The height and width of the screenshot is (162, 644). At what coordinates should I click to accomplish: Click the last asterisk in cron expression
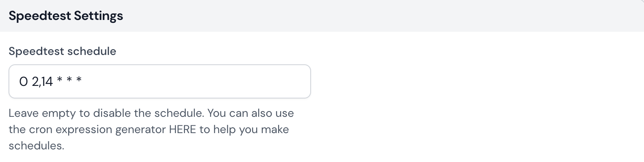point(79,80)
